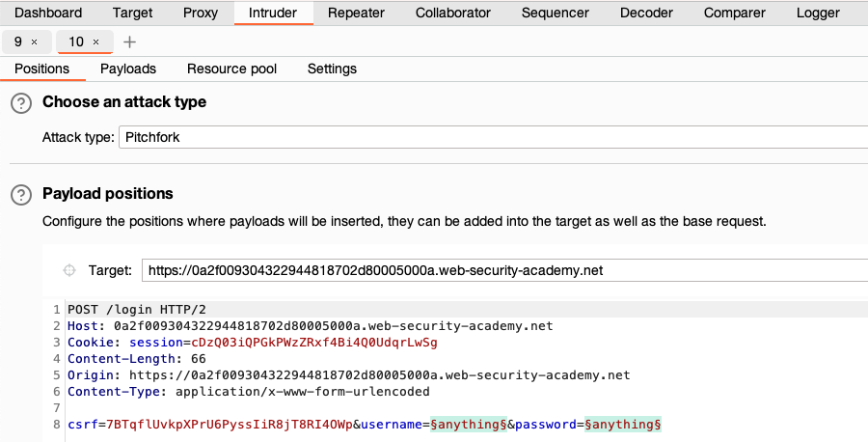
Task: Click the target crosshair icon
Action: pyautogui.click(x=69, y=270)
